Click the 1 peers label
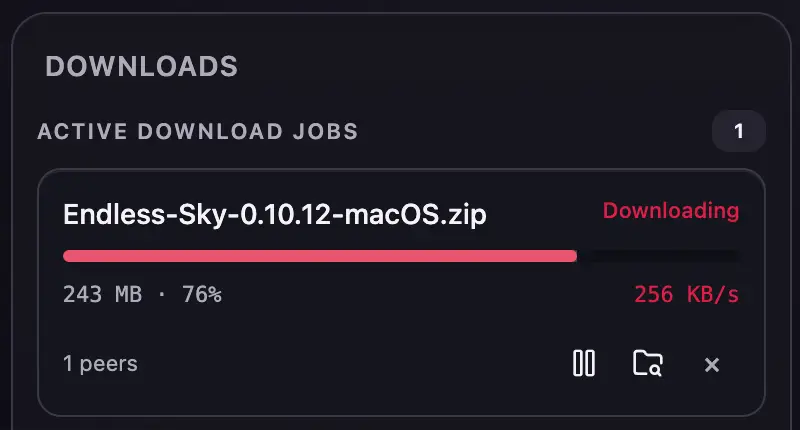Image resolution: width=800 pixels, height=430 pixels. [x=101, y=364]
